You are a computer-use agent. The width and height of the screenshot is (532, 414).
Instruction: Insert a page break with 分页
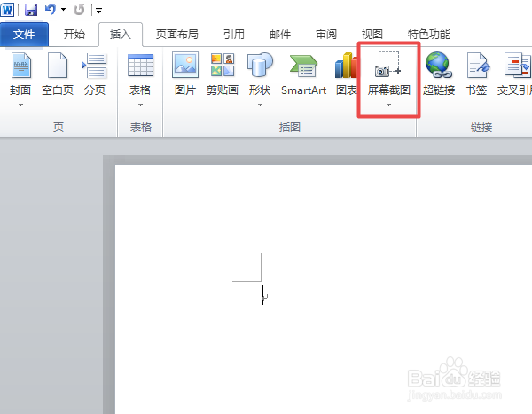click(x=95, y=74)
